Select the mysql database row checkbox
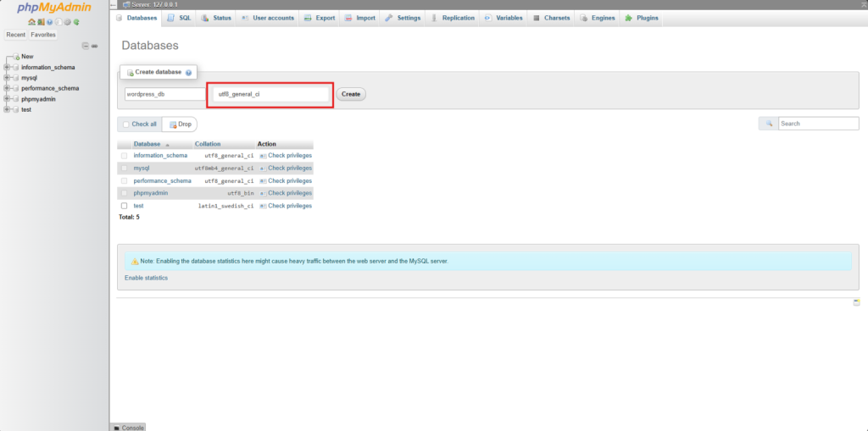Screen dimensions: 868x431 (x=125, y=169)
